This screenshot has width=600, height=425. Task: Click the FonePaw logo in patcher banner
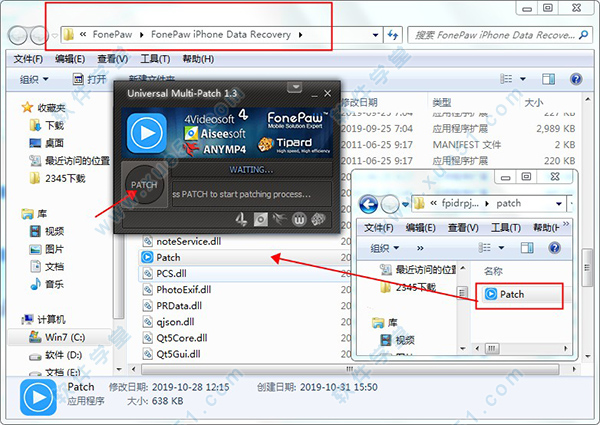click(x=297, y=120)
